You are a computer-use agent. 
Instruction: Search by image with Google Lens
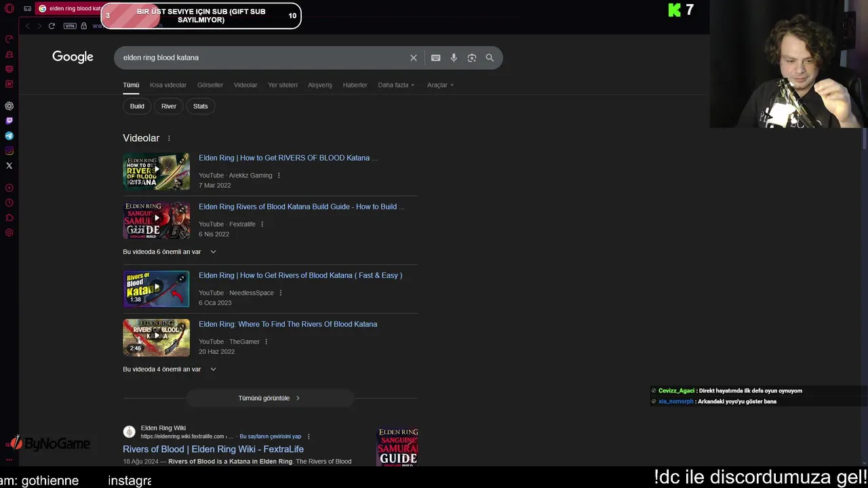tap(472, 58)
